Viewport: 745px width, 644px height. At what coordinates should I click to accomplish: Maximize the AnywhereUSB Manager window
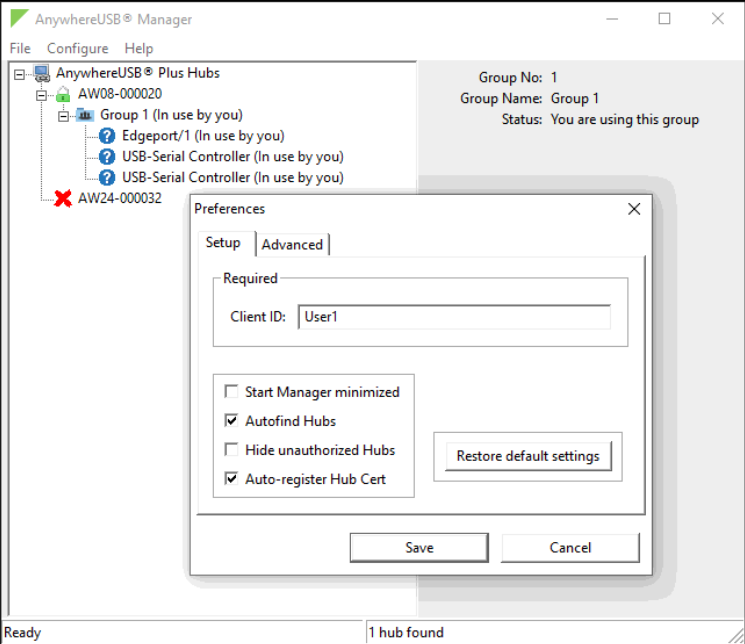(x=664, y=19)
